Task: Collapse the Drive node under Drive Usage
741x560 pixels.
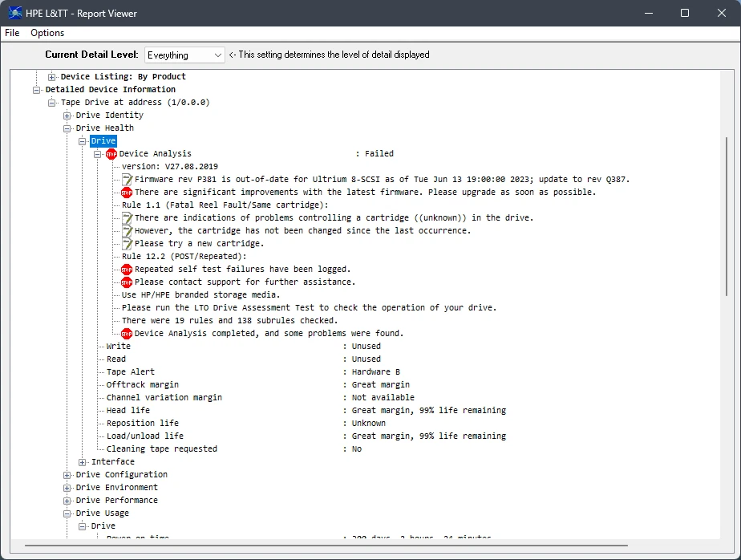Action: tap(83, 526)
